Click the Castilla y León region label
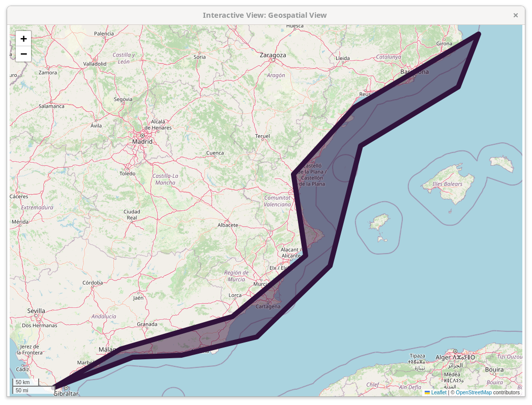 [124, 58]
